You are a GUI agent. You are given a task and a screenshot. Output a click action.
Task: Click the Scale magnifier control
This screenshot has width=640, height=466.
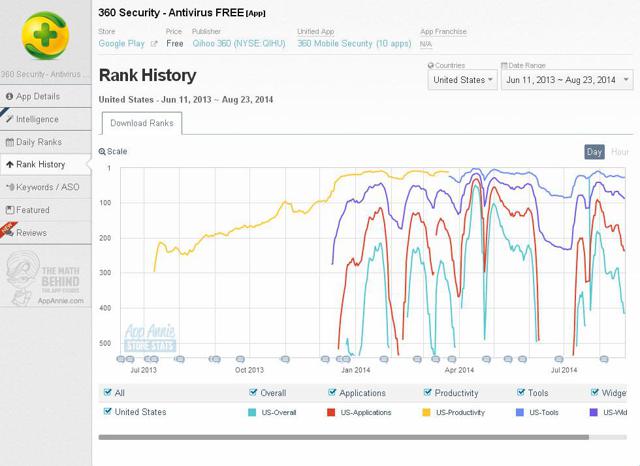[x=113, y=151]
